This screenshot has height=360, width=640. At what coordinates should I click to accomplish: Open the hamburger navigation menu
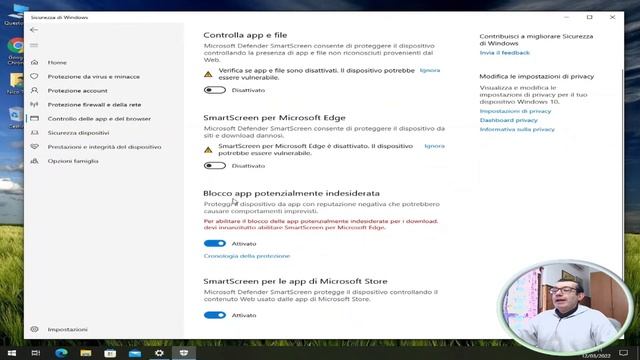click(x=34, y=45)
